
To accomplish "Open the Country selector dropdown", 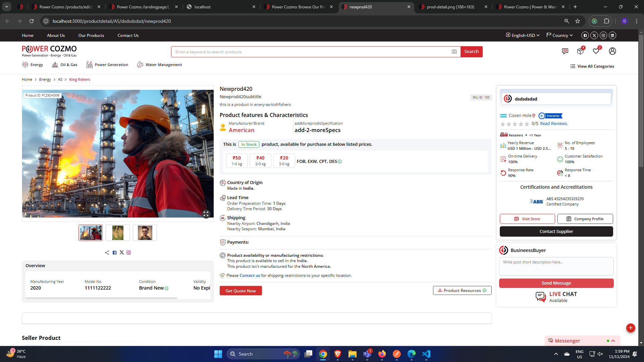I will tap(559, 35).
